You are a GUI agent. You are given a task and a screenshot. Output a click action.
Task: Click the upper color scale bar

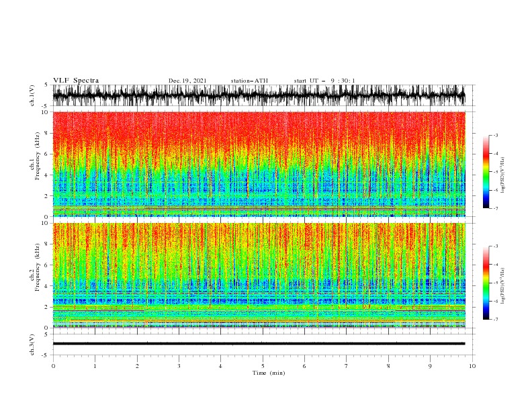point(486,172)
